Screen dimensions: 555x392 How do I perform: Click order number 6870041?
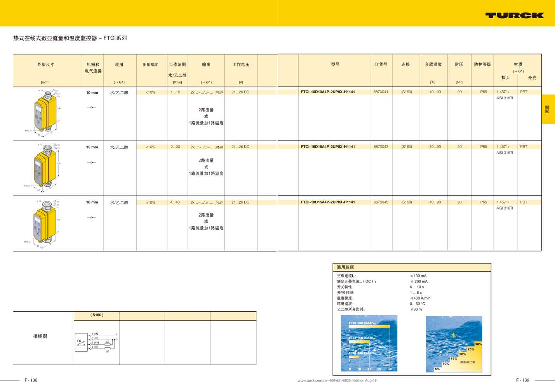(381, 92)
